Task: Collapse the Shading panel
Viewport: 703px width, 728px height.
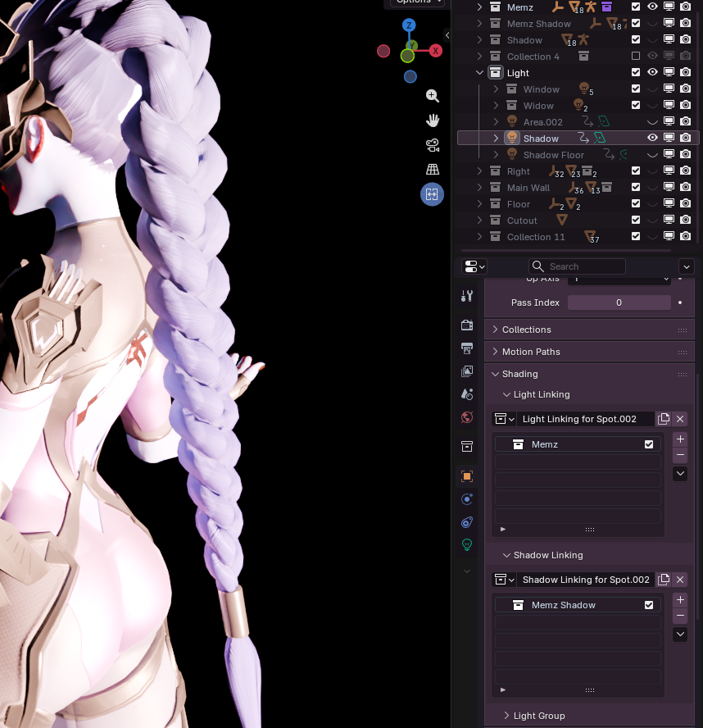Action: (495, 374)
